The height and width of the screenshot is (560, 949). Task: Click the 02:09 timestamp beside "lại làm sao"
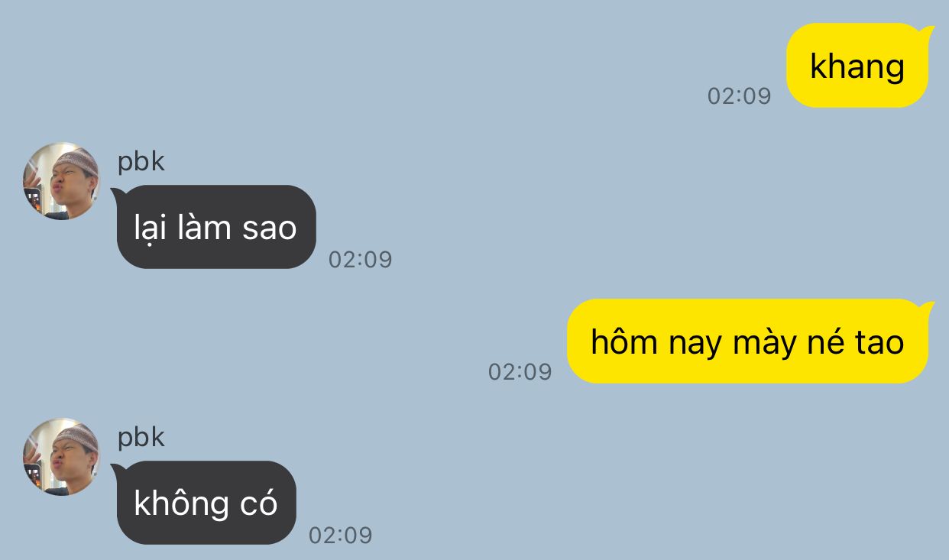point(360,259)
